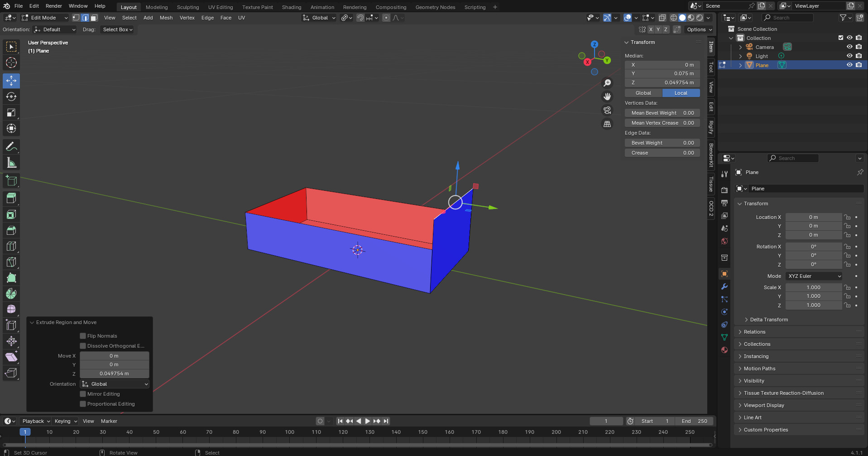Enable the Flip Normals checkbox
The height and width of the screenshot is (456, 868).
click(83, 336)
